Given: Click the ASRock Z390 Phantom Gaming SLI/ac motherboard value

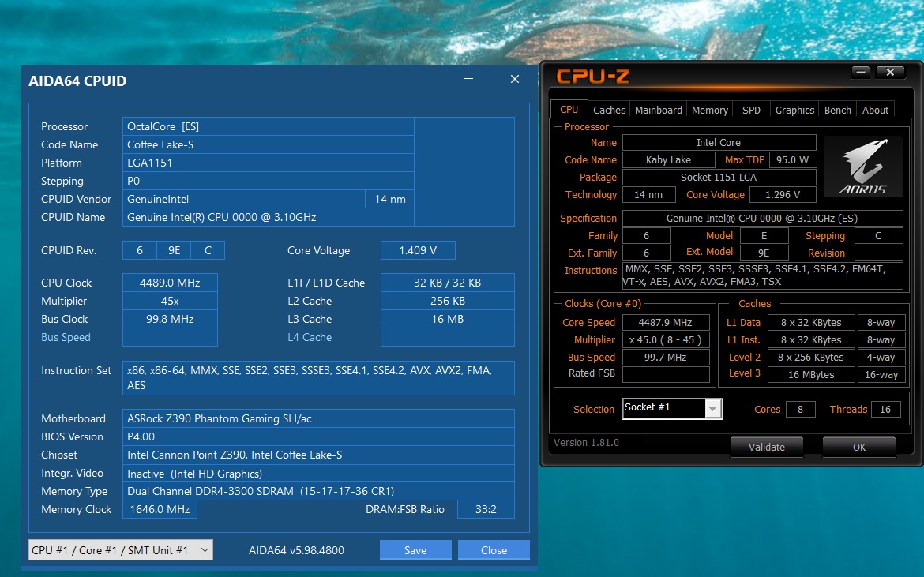Looking at the screenshot, I should click(x=318, y=418).
